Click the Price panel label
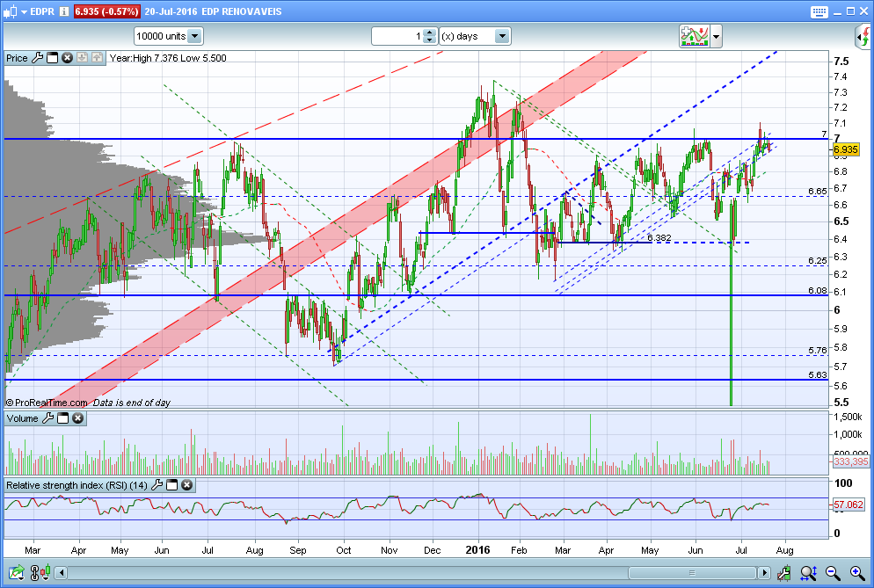 (17, 58)
